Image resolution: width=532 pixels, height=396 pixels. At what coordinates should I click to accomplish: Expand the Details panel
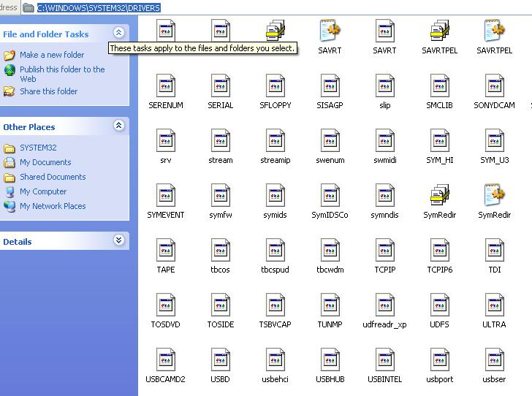point(119,240)
